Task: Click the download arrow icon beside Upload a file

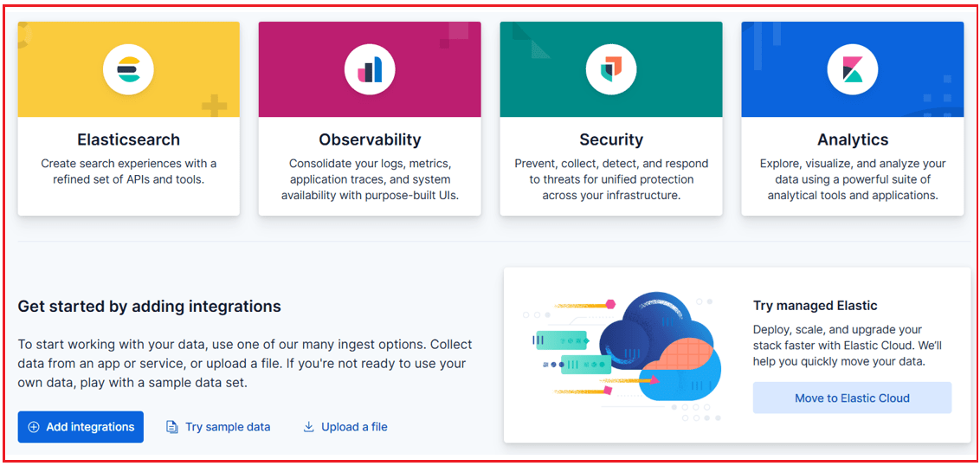Action: click(x=308, y=427)
